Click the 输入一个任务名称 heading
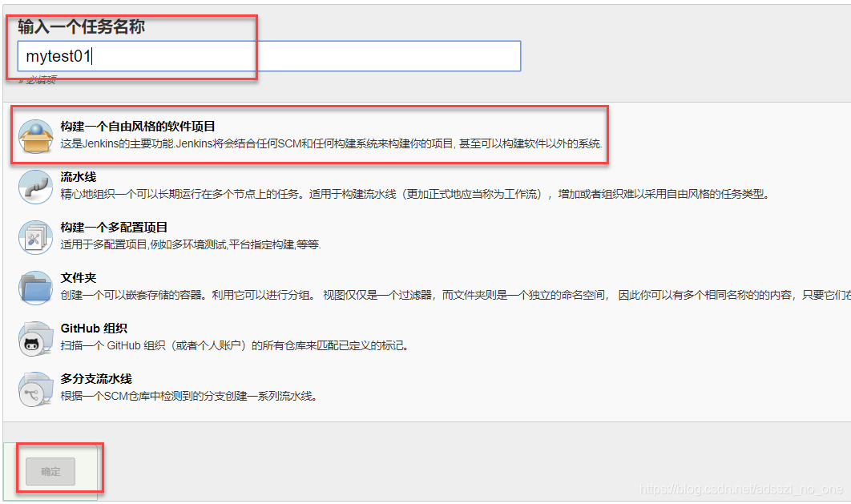The image size is (851, 504). [x=82, y=26]
